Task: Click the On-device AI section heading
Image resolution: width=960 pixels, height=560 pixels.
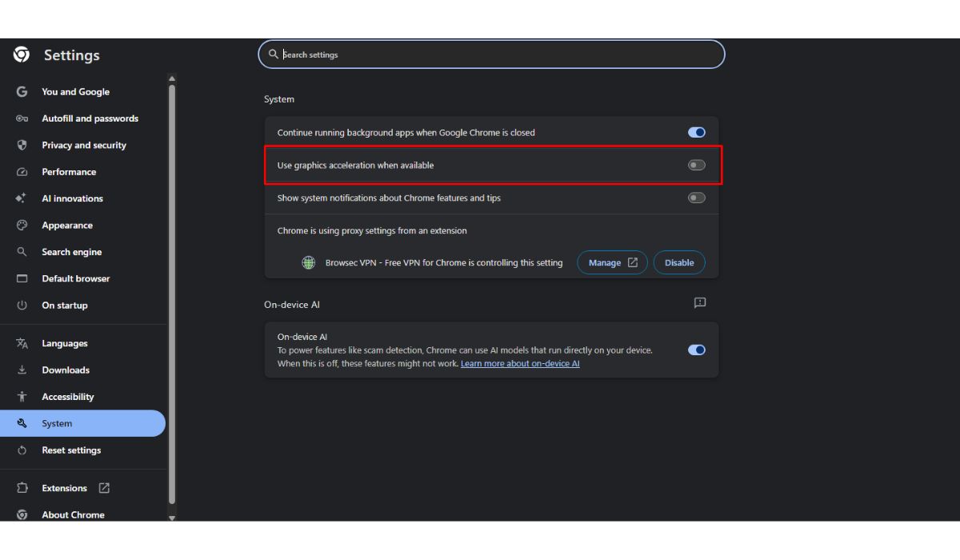Action: pos(292,305)
